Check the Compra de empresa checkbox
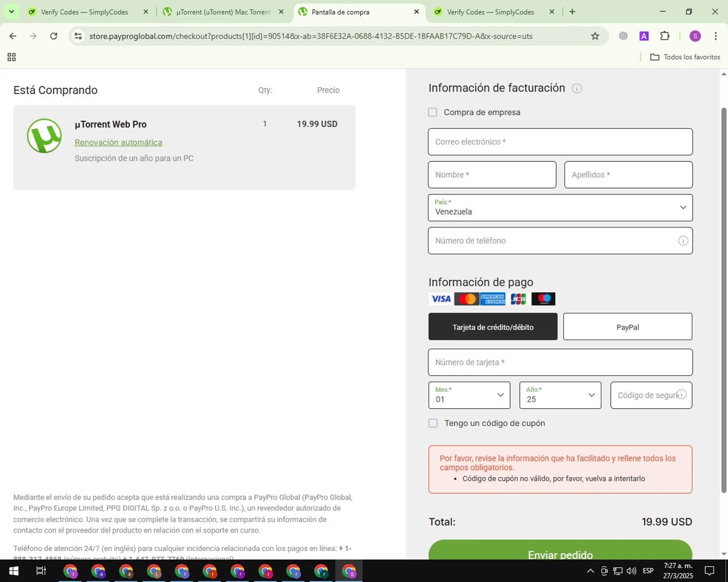Image resolution: width=728 pixels, height=582 pixels. click(432, 112)
